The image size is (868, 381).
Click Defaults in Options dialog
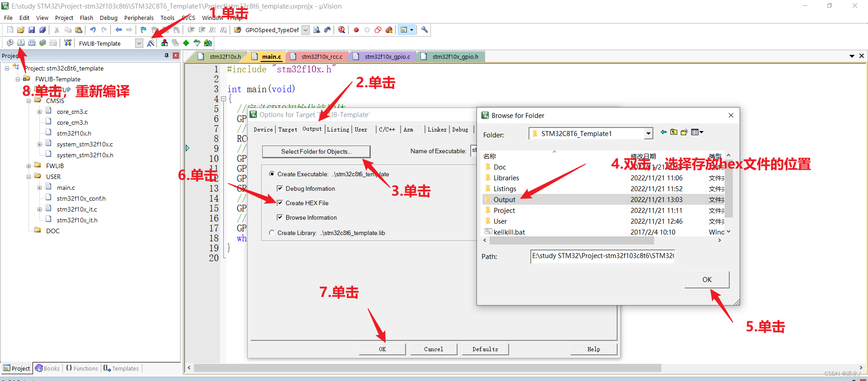(485, 349)
